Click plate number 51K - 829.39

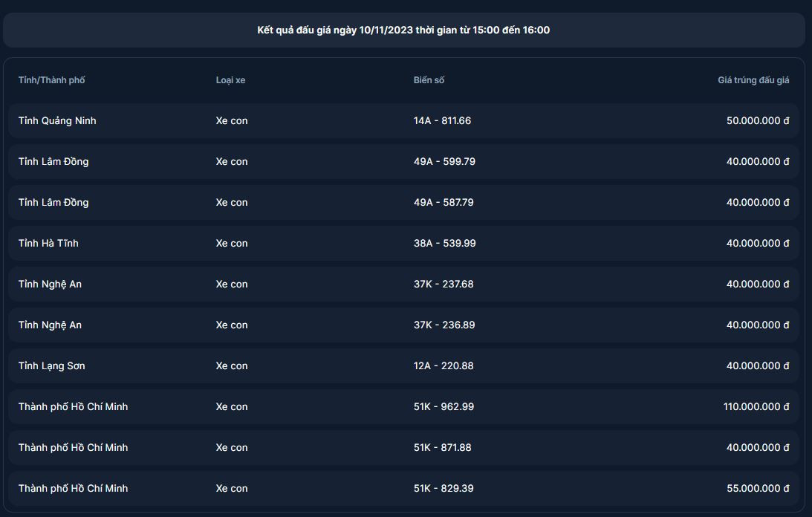tap(444, 488)
